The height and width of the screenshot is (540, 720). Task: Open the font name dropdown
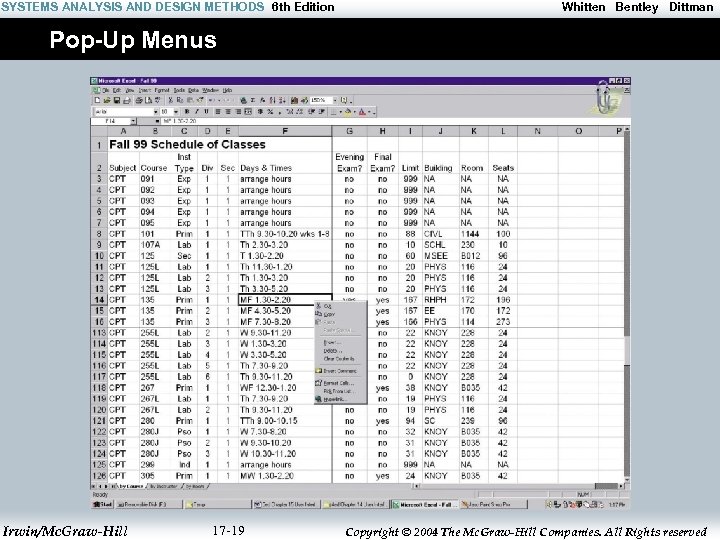(x=156, y=112)
